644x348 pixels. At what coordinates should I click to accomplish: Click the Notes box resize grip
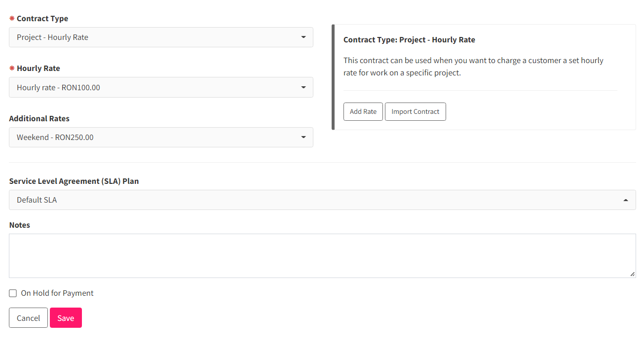(x=632, y=274)
